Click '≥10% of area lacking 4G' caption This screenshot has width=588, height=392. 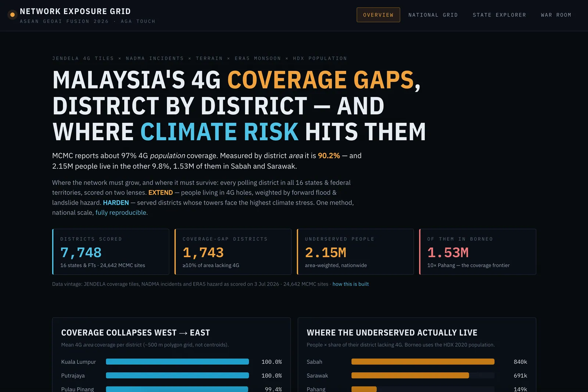tap(211, 265)
